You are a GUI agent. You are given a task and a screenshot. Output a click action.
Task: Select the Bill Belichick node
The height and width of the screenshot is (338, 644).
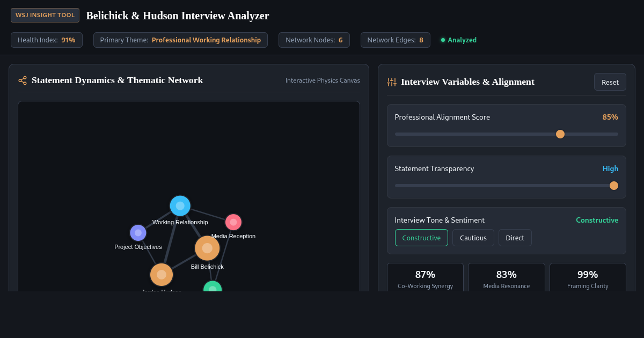click(x=207, y=248)
